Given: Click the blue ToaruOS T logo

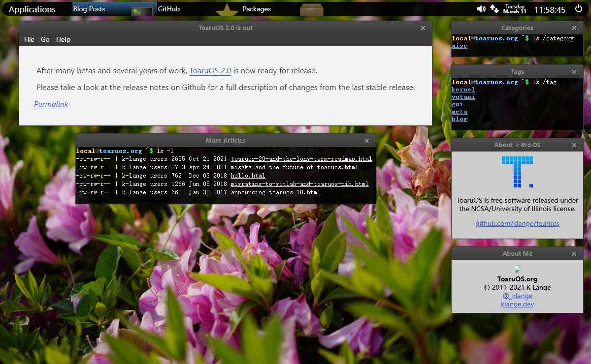Looking at the screenshot, I should tap(517, 172).
